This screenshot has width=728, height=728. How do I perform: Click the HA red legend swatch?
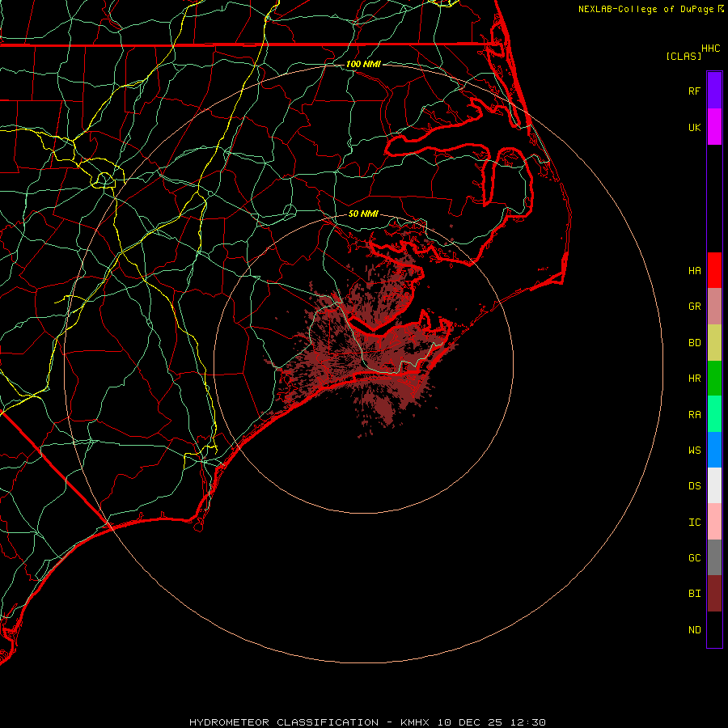click(714, 270)
